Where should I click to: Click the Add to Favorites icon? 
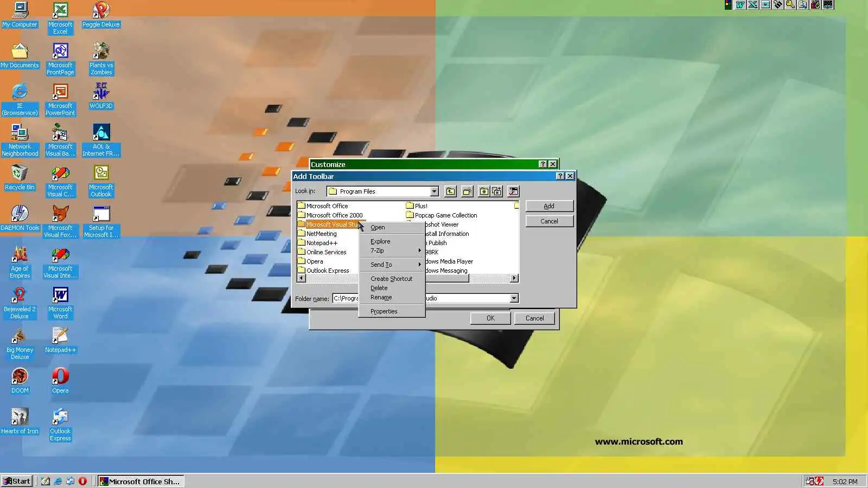(496, 191)
